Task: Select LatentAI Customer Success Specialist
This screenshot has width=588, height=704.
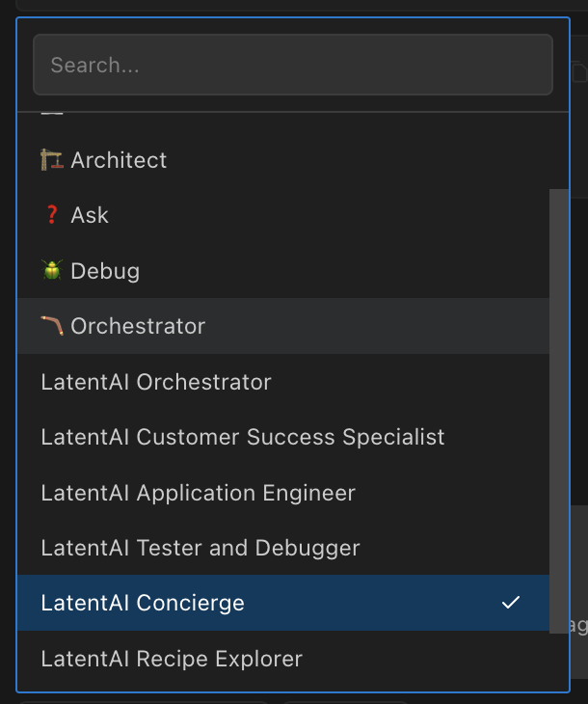Action: (283, 437)
